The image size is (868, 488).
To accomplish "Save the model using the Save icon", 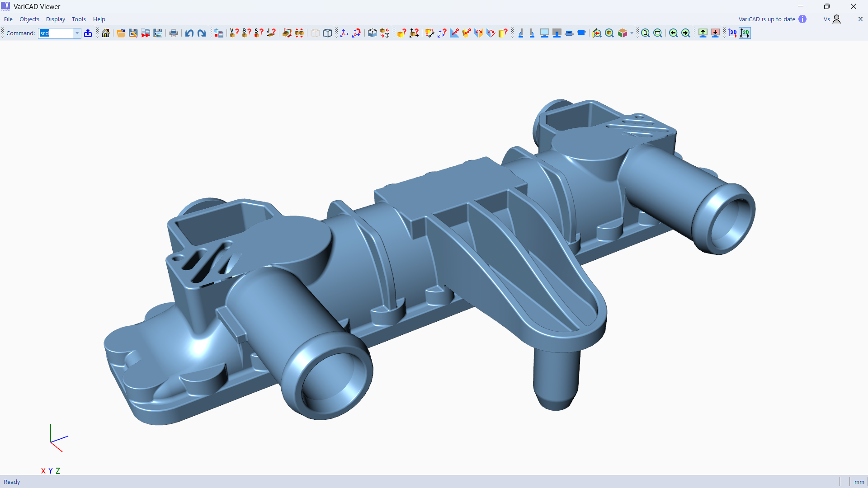I will coord(133,33).
